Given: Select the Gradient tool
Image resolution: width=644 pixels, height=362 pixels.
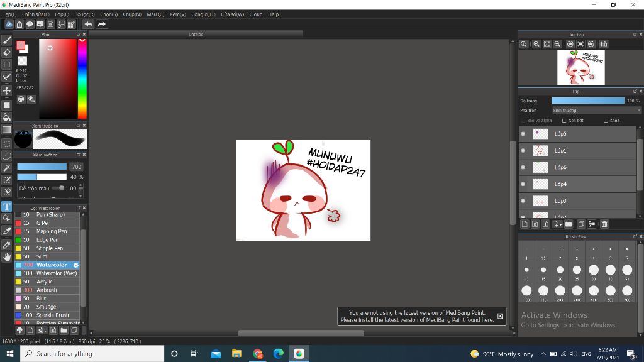Looking at the screenshot, I should (x=6, y=129).
